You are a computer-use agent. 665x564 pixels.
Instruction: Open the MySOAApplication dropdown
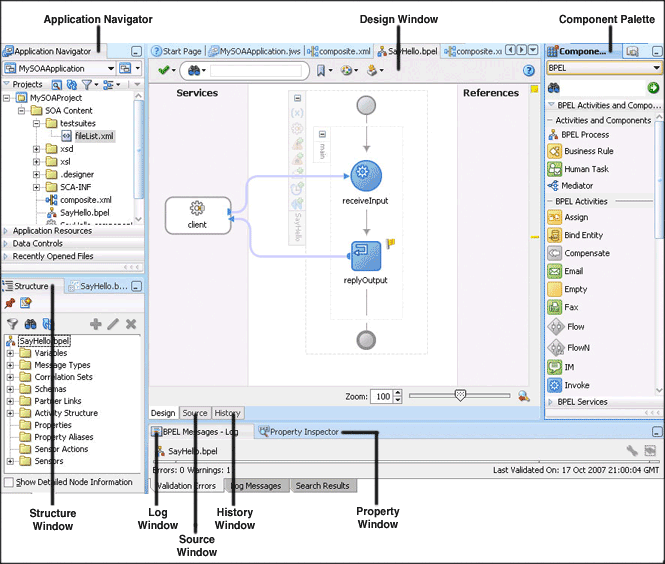click(x=111, y=68)
